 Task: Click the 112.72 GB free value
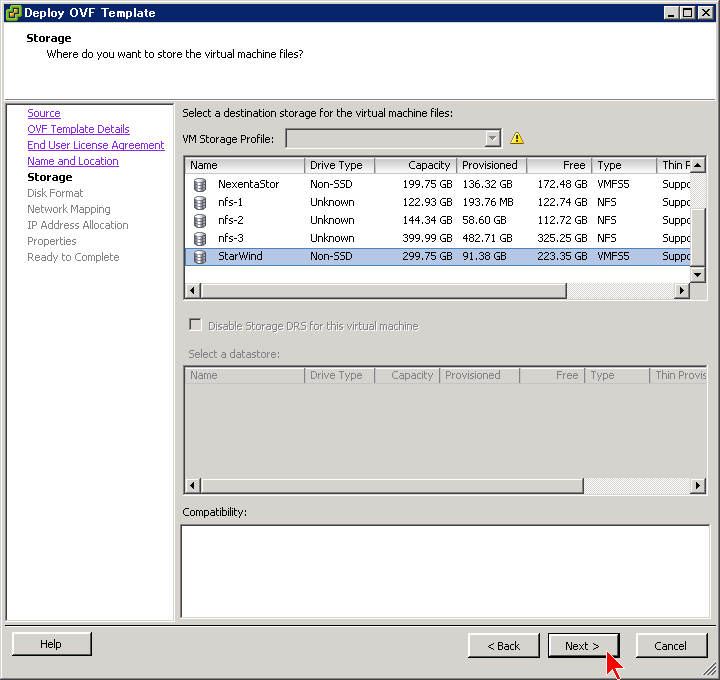[562, 220]
